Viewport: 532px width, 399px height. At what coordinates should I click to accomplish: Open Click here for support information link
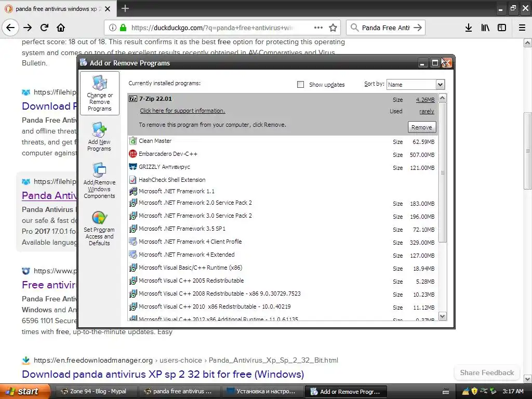[x=182, y=111]
